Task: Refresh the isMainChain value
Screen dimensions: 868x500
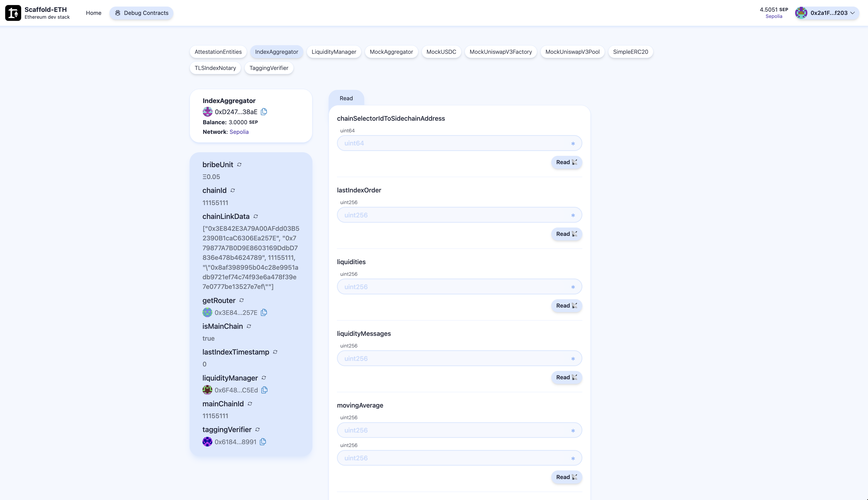Action: coord(249,326)
